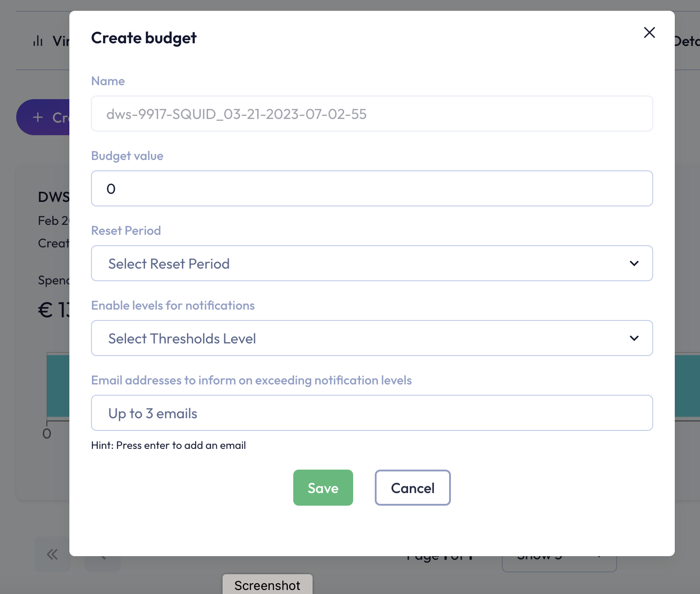Click the bar chart icon beside Vir tab
700x594 pixels.
tap(38, 41)
